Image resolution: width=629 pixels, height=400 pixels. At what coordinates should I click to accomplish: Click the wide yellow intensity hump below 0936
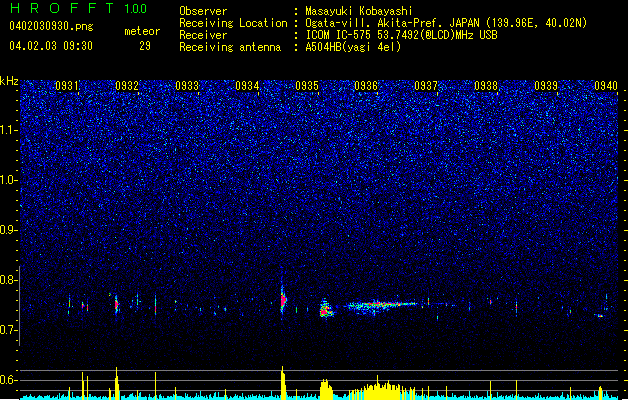[x=381, y=390]
